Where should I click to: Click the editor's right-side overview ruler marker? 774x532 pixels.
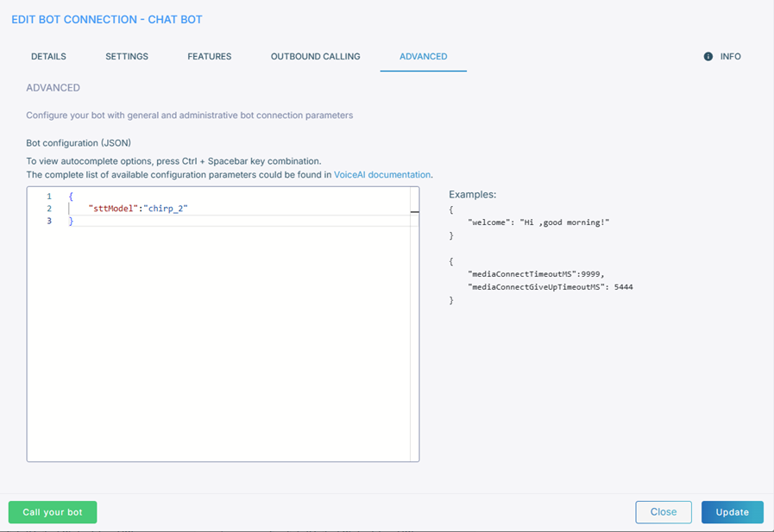tap(414, 210)
